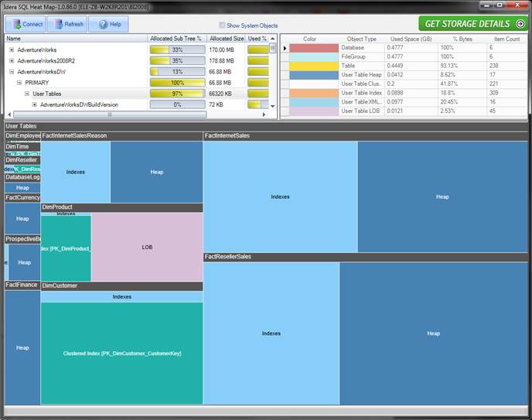Click the FactInternetSalesReason Heap block
The height and width of the screenshot is (420, 532).
coord(157,172)
